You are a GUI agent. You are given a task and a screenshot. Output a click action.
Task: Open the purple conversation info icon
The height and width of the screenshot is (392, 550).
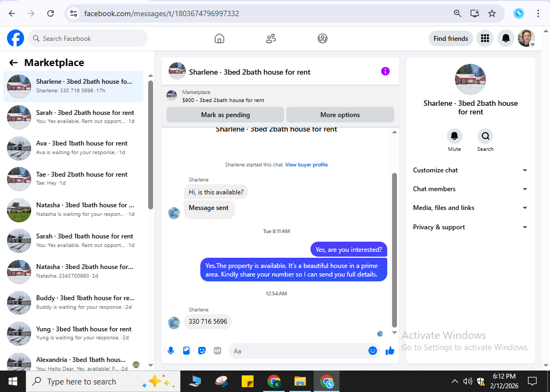pos(385,71)
